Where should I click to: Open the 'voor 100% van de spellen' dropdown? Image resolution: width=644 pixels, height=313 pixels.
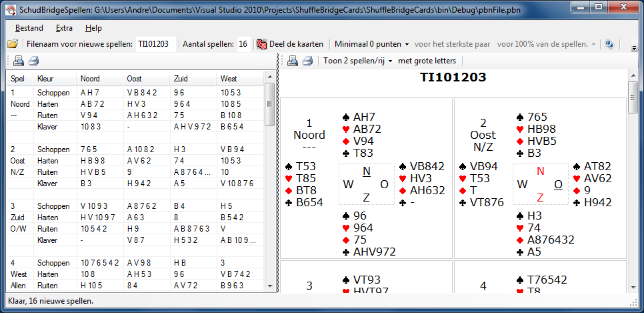(547, 45)
